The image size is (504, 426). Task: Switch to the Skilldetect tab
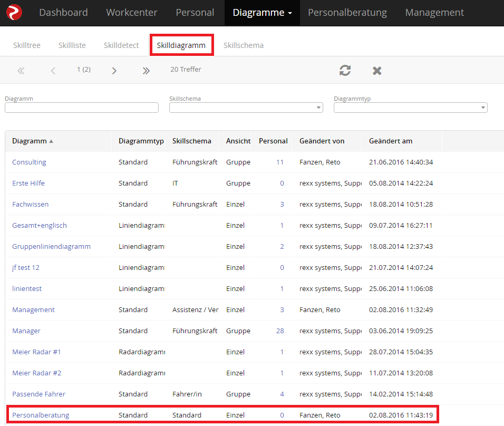[x=121, y=45]
